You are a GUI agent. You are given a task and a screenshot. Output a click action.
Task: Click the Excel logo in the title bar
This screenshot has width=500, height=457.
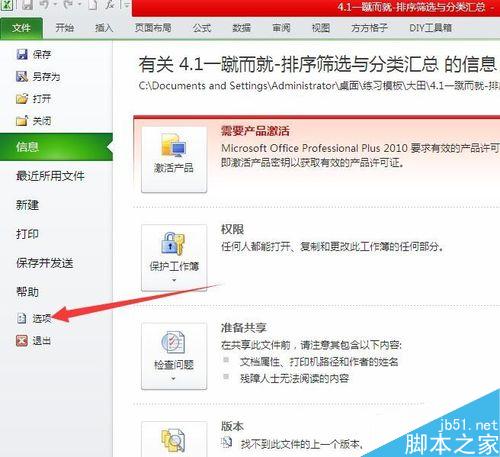point(7,5)
